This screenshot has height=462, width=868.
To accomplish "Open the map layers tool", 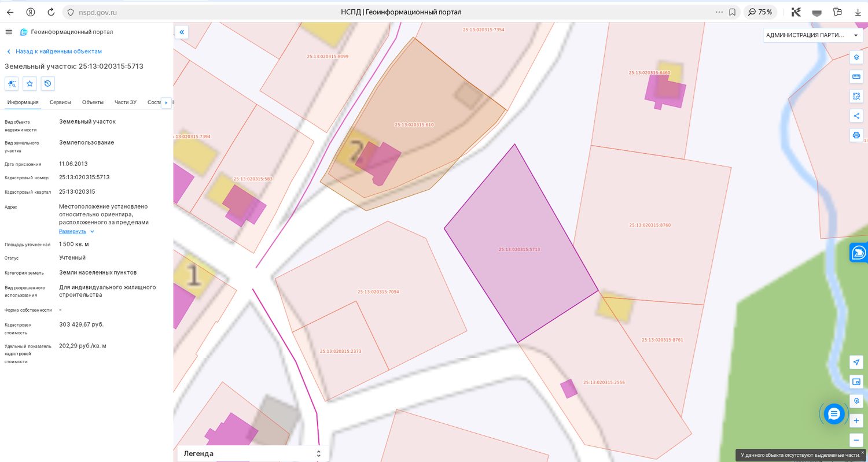I will 856,57.
